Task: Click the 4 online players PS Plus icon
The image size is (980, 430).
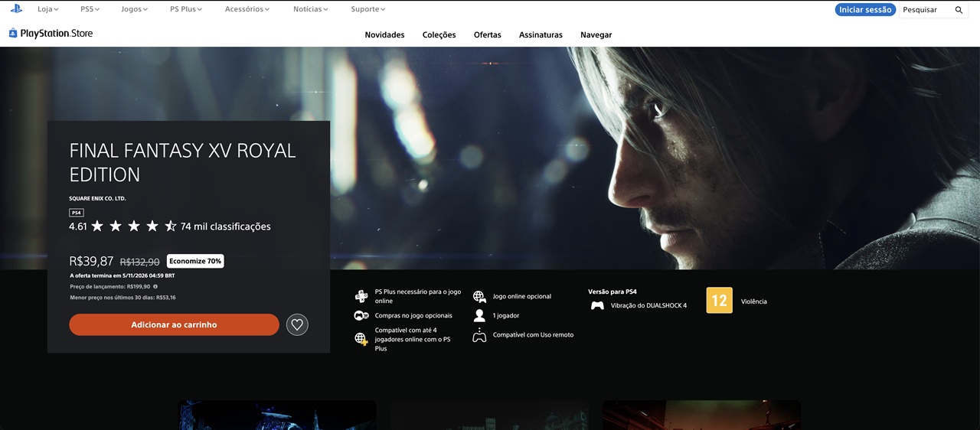Action: pos(361,339)
